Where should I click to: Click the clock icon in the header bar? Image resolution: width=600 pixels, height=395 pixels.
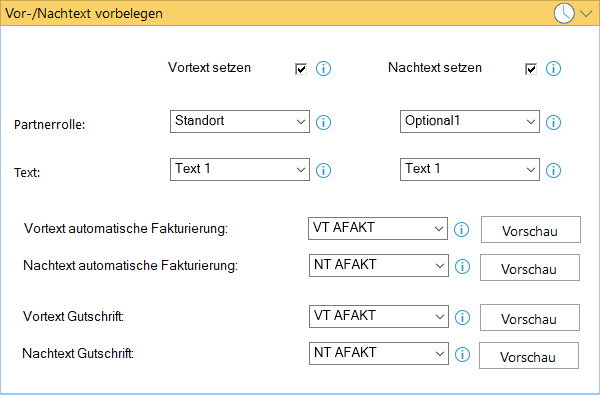point(564,13)
